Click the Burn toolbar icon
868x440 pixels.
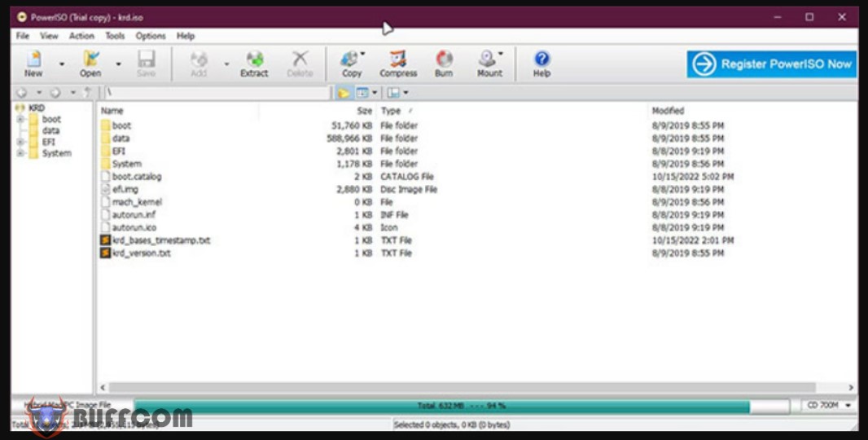pos(444,64)
